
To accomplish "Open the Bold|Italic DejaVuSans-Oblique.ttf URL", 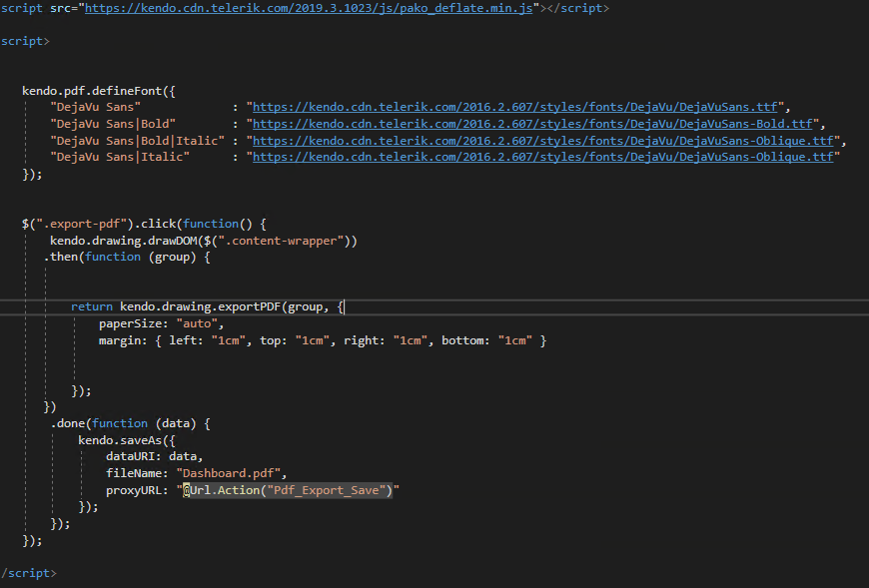I will pos(543,141).
